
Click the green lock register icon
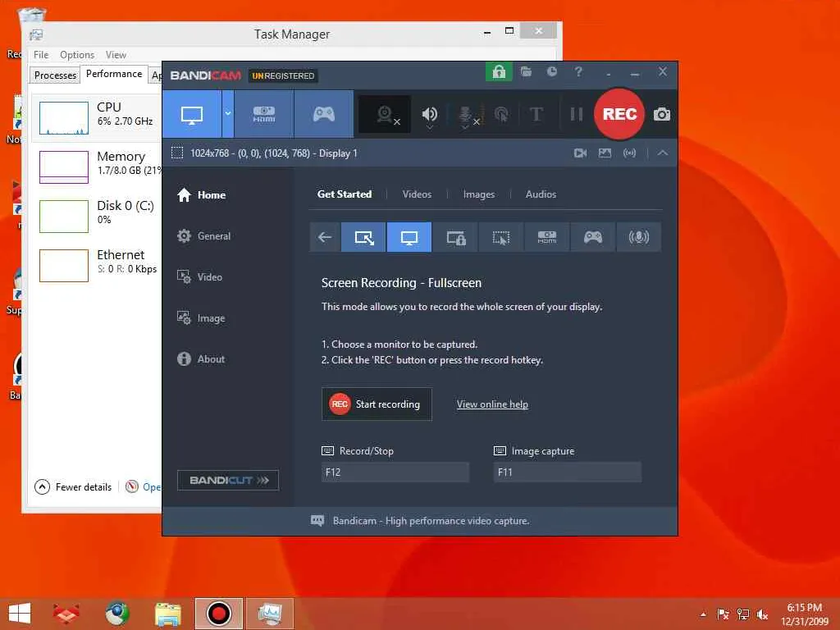tap(499, 72)
